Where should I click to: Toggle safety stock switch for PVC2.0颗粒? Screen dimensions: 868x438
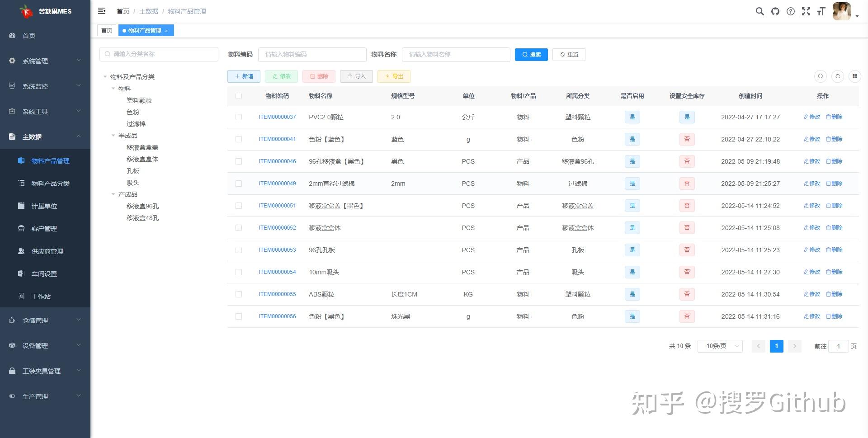(687, 117)
